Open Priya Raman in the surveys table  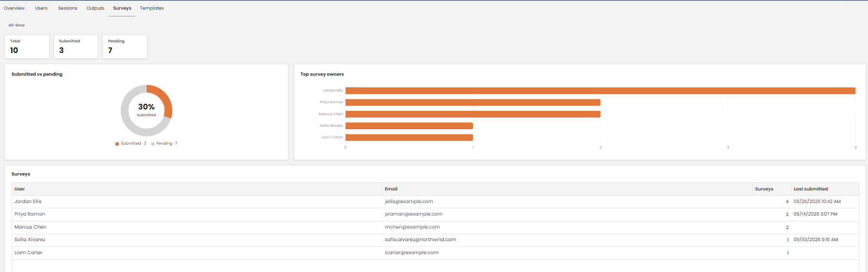coord(30,214)
